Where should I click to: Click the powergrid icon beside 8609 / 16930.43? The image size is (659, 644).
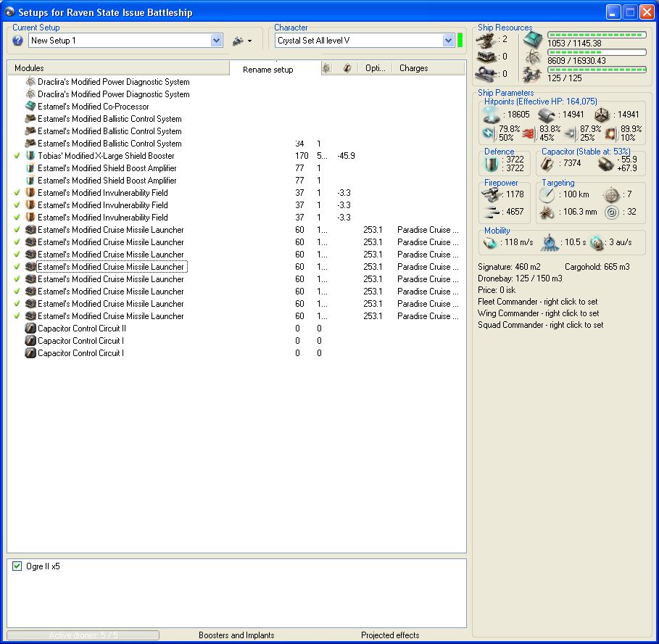[x=533, y=57]
